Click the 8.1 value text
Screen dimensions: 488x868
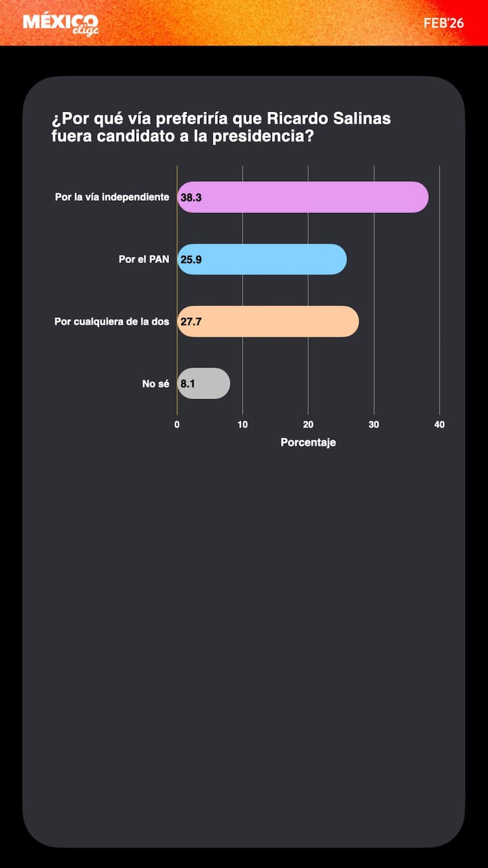pyautogui.click(x=187, y=385)
